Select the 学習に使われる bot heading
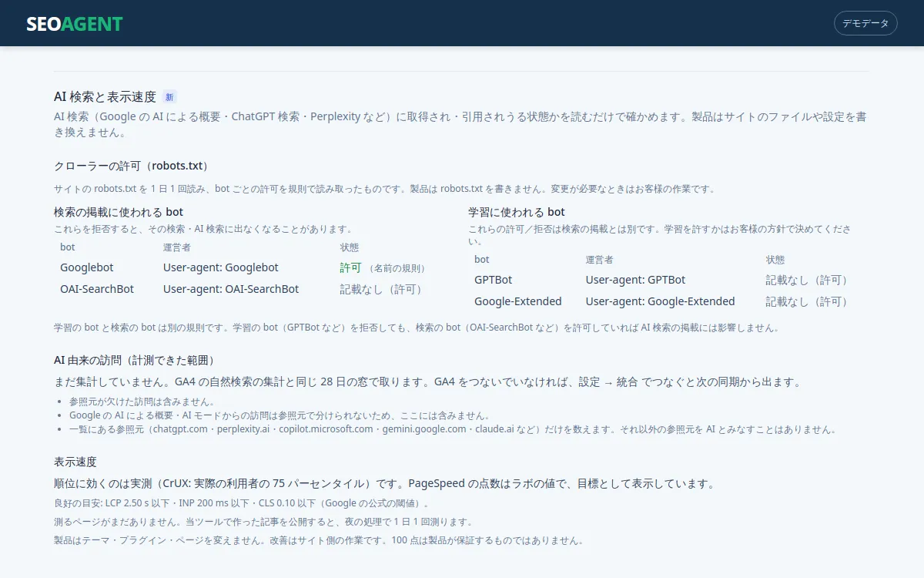Viewport: 924px width, 578px height. coord(517,212)
